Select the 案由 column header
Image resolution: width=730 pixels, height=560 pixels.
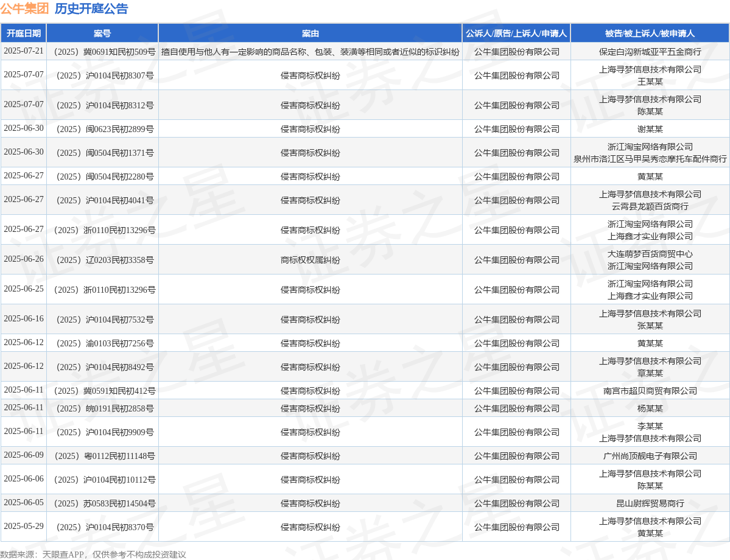310,33
